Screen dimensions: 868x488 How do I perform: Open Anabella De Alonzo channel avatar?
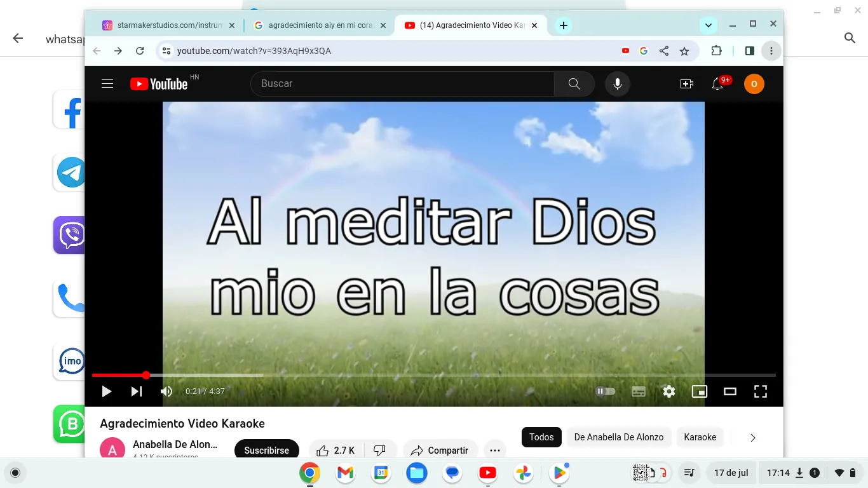tap(112, 449)
